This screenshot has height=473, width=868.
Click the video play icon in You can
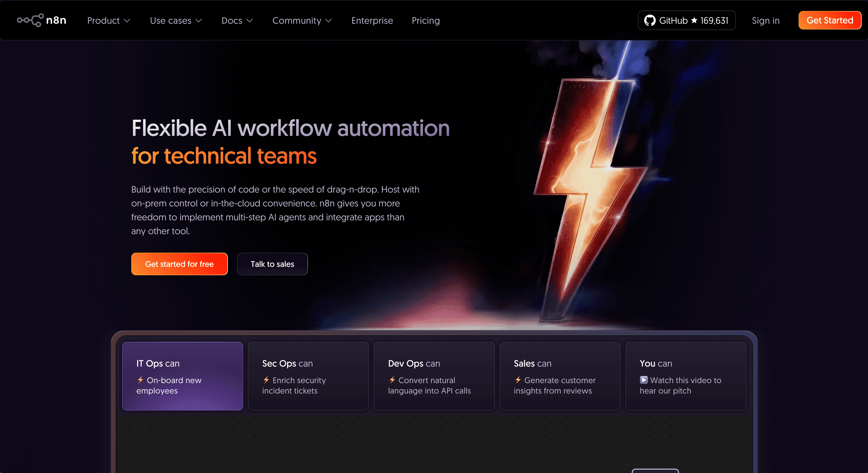[644, 380]
